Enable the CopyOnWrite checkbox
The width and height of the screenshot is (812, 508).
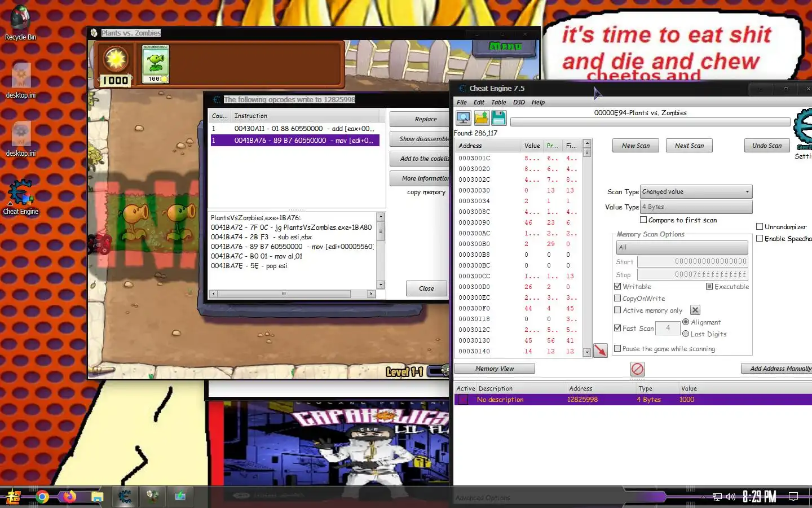coord(617,298)
